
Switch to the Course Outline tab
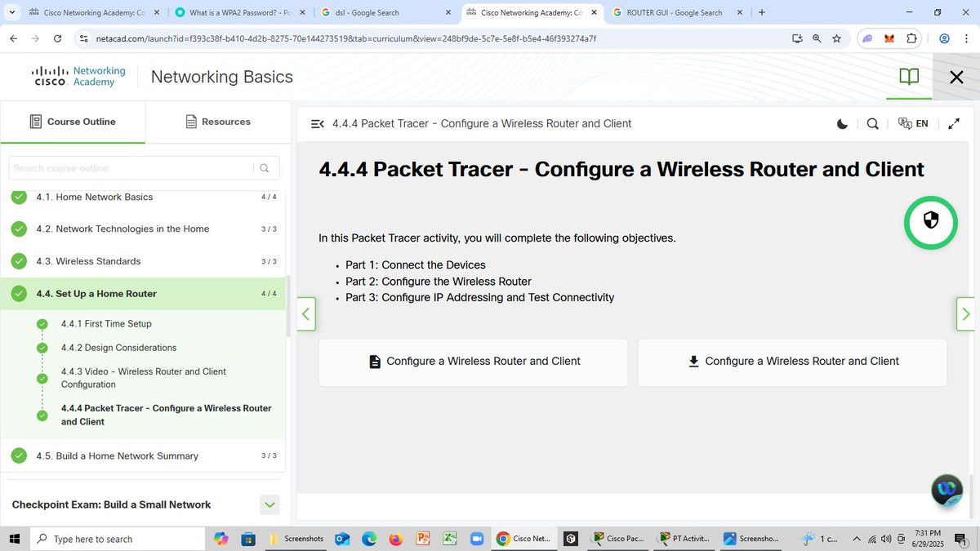coord(73,122)
